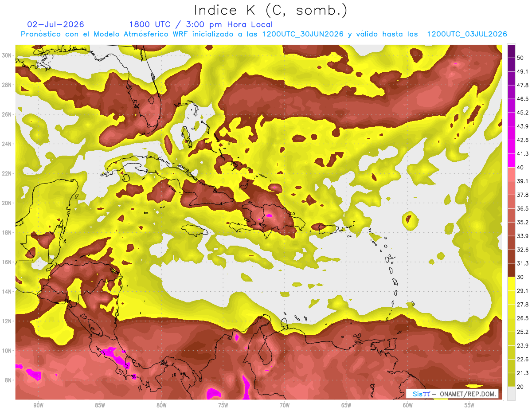The image size is (532, 411).
Task: Click the colorbar value '41.3'
Action: coord(523,154)
